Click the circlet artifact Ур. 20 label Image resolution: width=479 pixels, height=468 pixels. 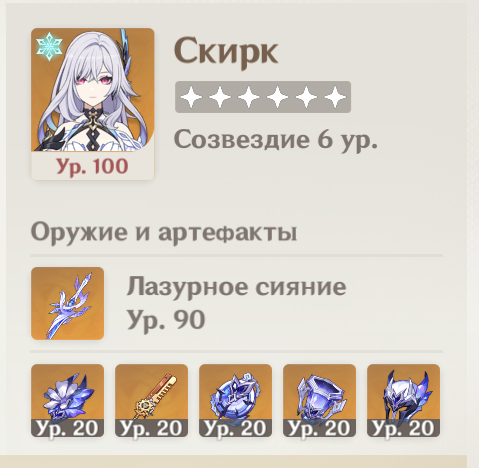point(403,428)
